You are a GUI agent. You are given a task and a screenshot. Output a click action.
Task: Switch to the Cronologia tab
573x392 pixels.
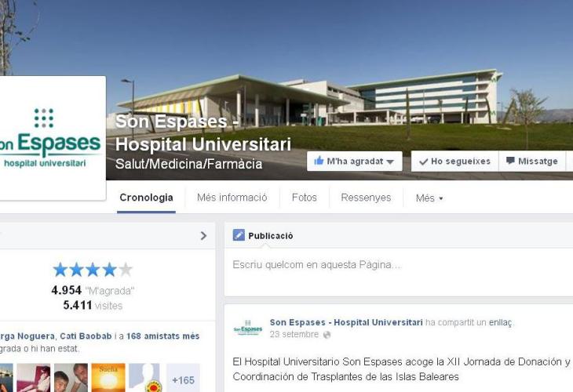(146, 198)
